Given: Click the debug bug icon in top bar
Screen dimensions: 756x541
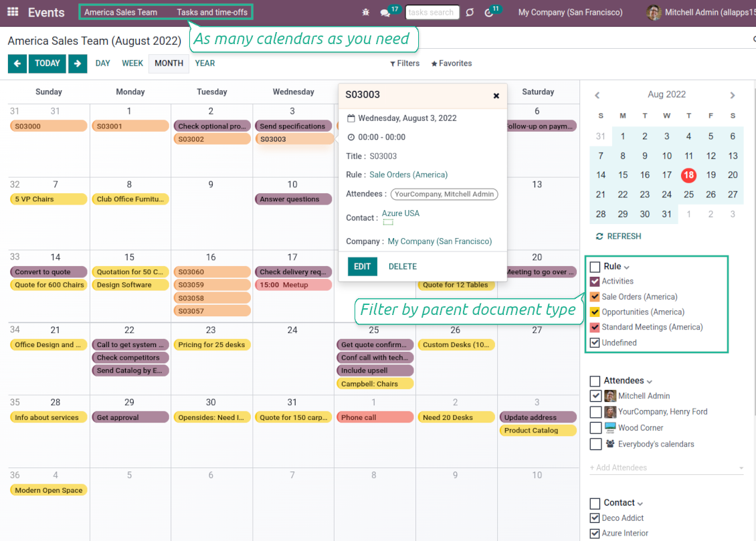Looking at the screenshot, I should [365, 13].
